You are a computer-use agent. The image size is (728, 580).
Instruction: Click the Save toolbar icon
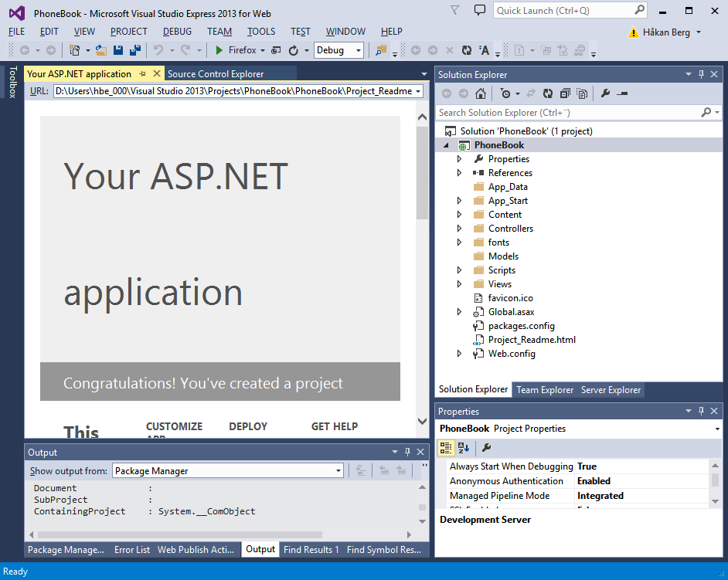[118, 50]
